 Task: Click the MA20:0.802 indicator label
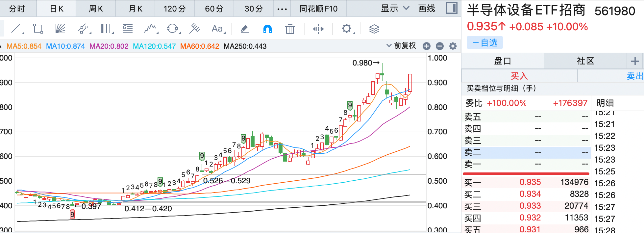point(109,46)
